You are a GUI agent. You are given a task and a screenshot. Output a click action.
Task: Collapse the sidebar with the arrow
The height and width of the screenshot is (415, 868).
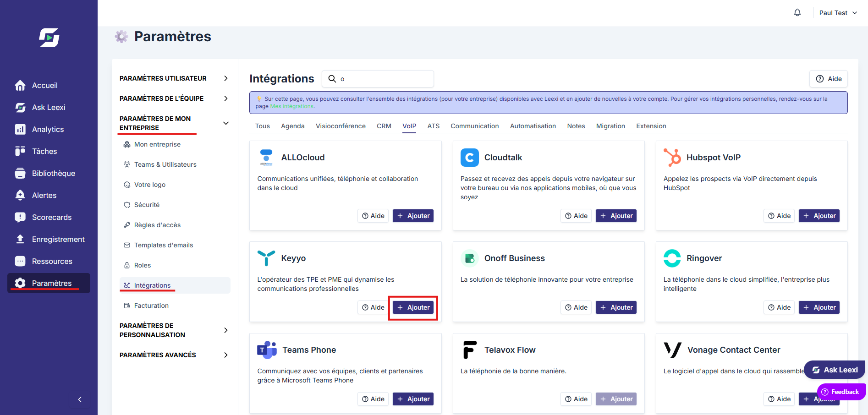coord(80,399)
